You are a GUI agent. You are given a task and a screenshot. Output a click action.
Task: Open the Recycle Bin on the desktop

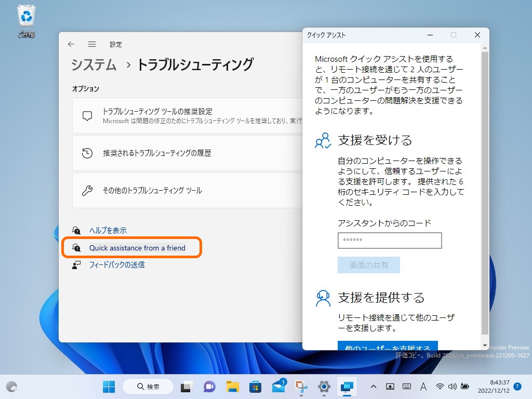point(25,16)
